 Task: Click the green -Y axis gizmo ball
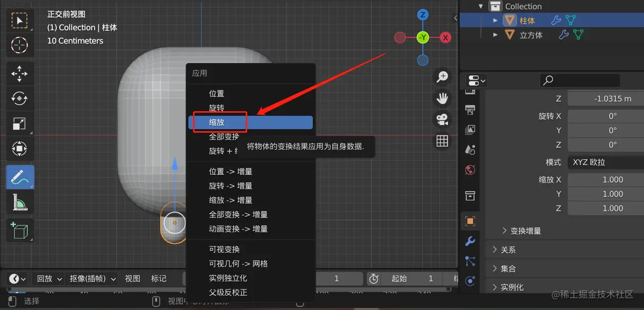coord(422,37)
